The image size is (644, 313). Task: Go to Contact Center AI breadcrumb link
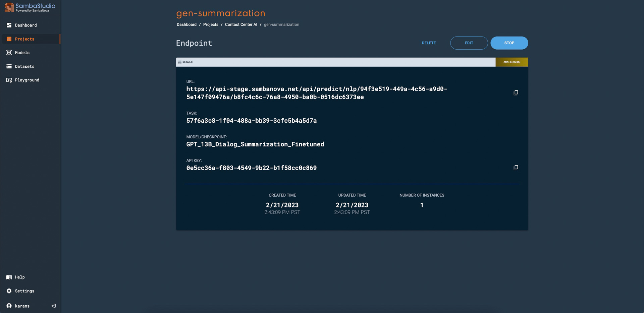pyautogui.click(x=241, y=24)
